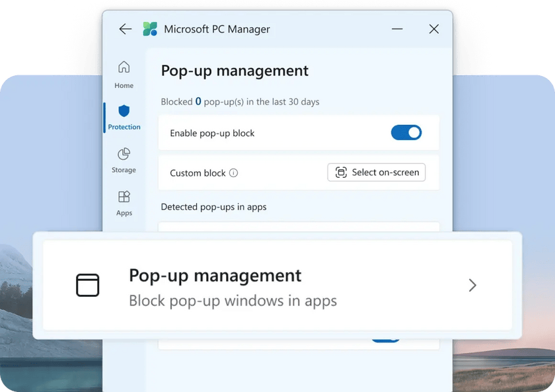This screenshot has height=392, width=555.
Task: Select the Home icon in the sidebar
Action: [x=124, y=68]
